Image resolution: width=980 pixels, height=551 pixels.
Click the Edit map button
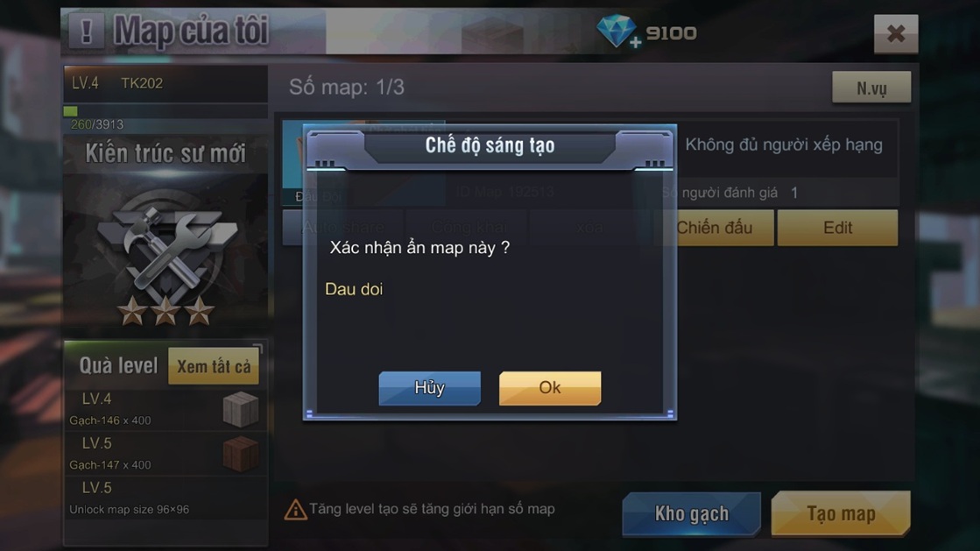pos(837,228)
